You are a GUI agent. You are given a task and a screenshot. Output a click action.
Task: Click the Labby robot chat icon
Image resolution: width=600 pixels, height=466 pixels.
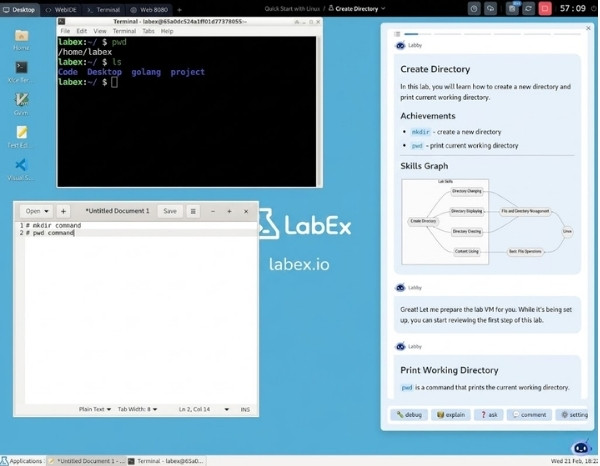tap(580, 447)
